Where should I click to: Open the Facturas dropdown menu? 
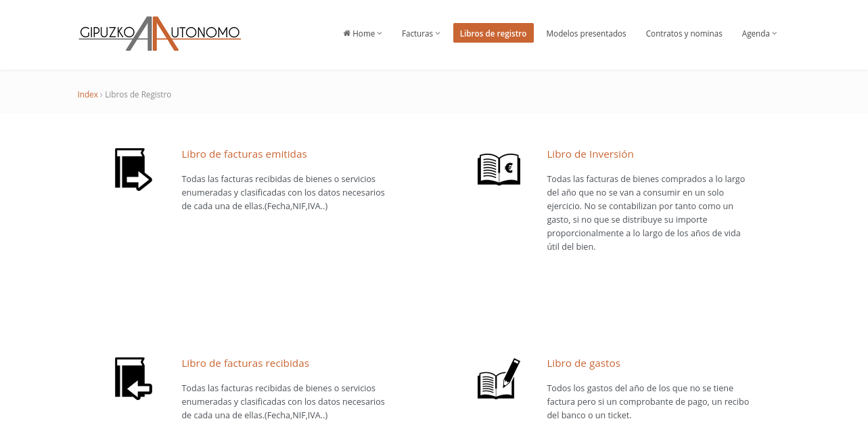[x=420, y=33]
